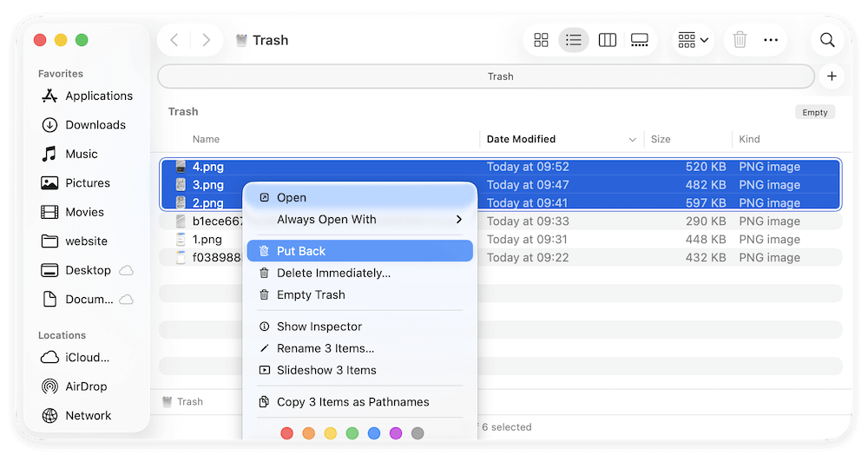Screen dimensions: 868x456
Task: Apply the blue color tag
Action: pyautogui.click(x=374, y=433)
